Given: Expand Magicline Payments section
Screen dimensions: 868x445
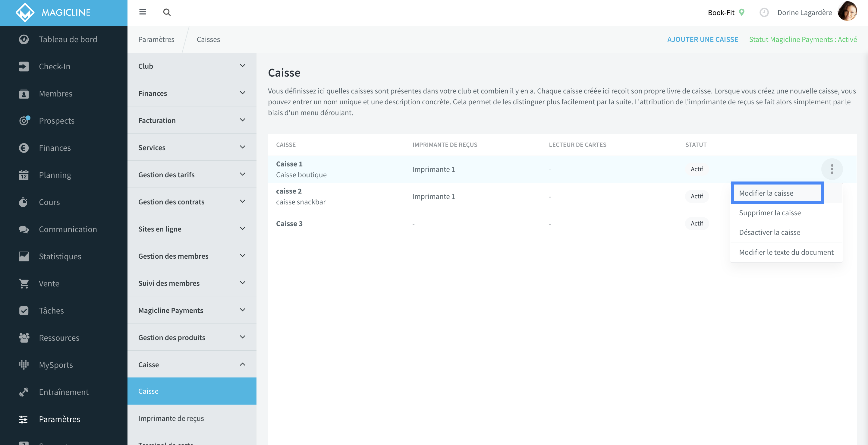Looking at the screenshot, I should [192, 310].
